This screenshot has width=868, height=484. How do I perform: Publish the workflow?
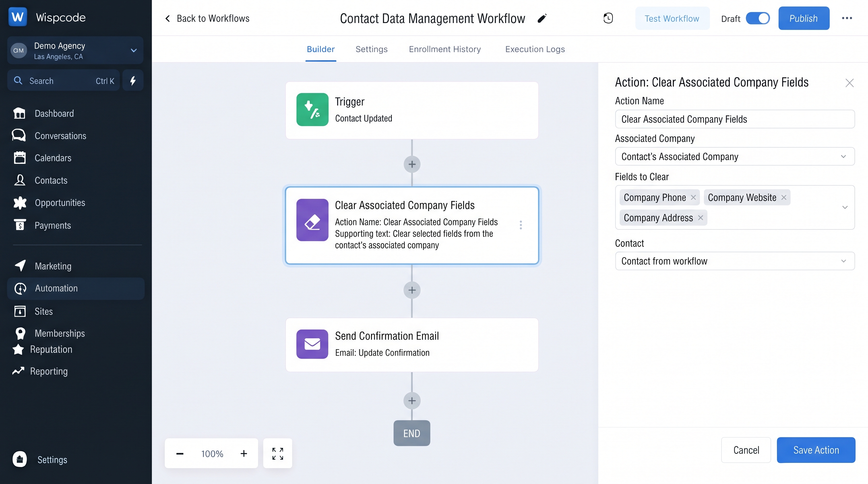pos(804,18)
